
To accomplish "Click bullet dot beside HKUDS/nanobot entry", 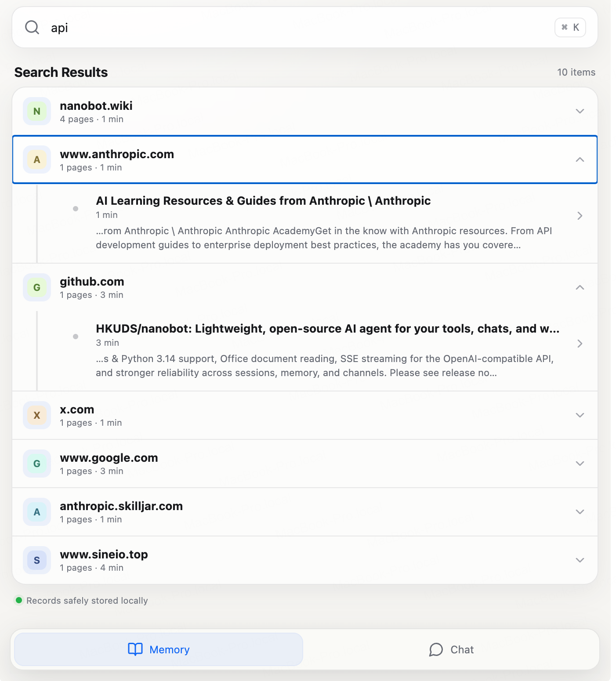I will [76, 337].
